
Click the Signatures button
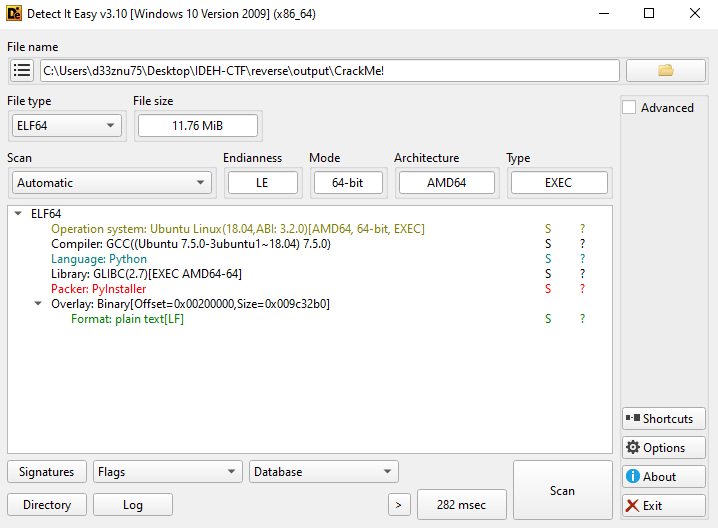[x=47, y=472]
